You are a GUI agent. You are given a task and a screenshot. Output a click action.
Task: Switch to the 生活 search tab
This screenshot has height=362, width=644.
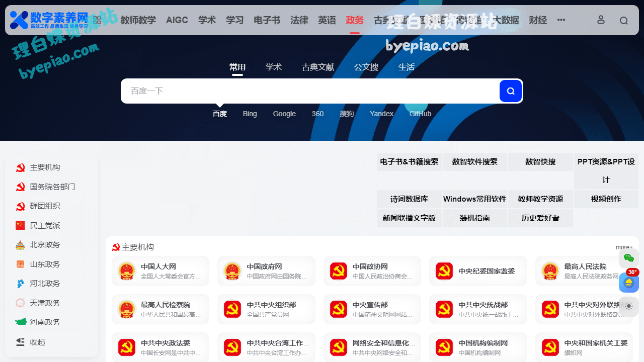(x=407, y=67)
